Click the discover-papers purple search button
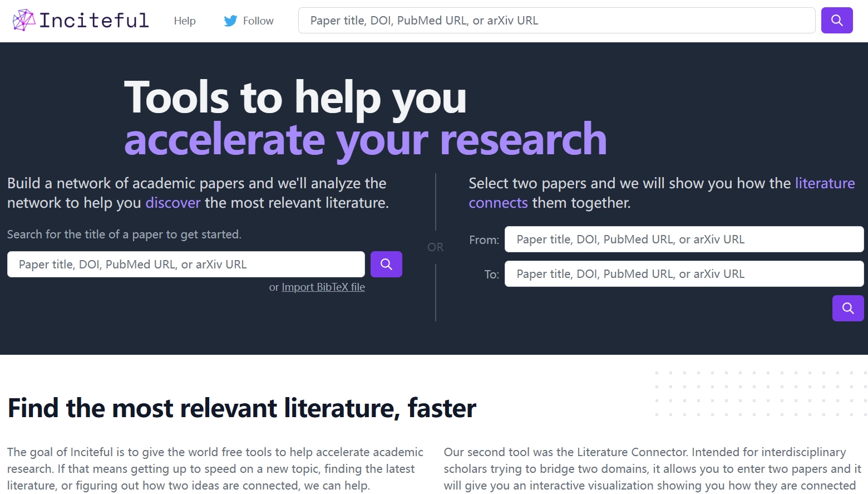The width and height of the screenshot is (868, 494). 386,264
